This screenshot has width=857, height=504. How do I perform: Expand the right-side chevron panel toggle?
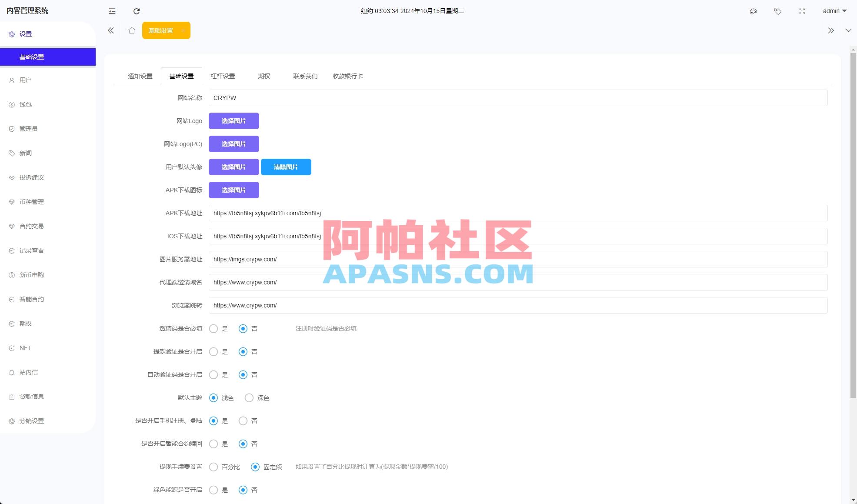pos(848,30)
